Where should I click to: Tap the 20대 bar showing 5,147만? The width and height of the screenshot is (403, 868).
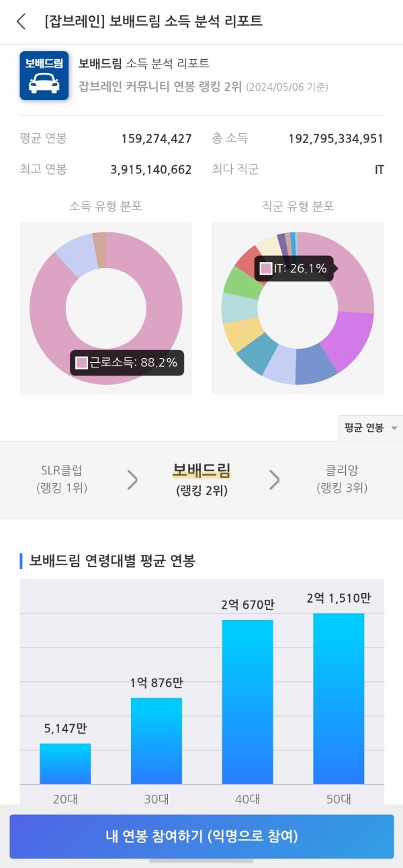pyautogui.click(x=65, y=764)
